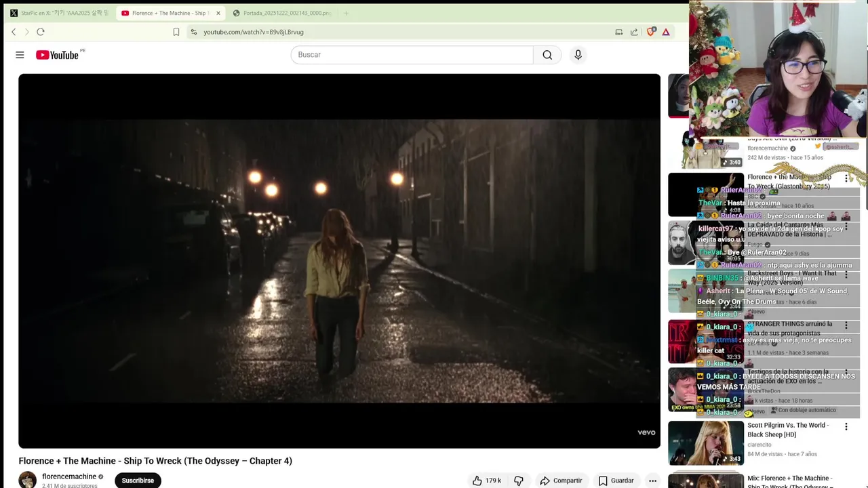Click the search magnifier button
Screen dimensions: 868x488
547,55
